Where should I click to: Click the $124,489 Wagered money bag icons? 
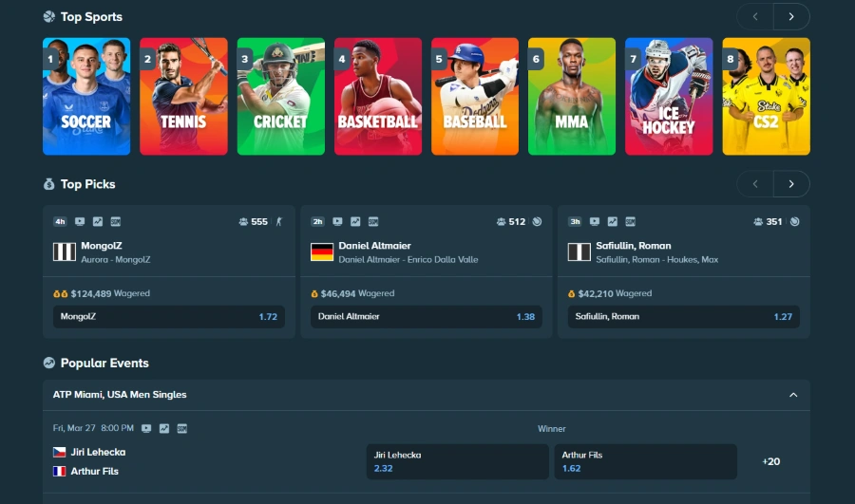[x=61, y=293]
